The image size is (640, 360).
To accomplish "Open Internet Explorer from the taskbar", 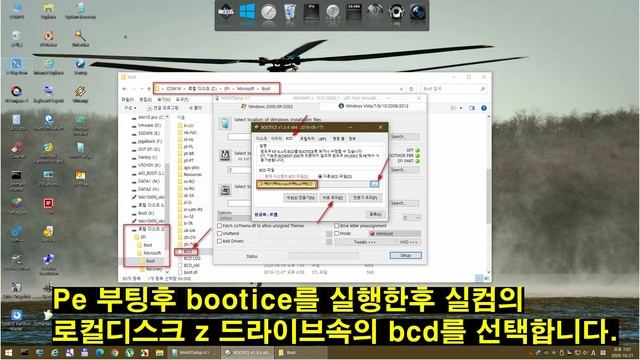I will point(55,353).
